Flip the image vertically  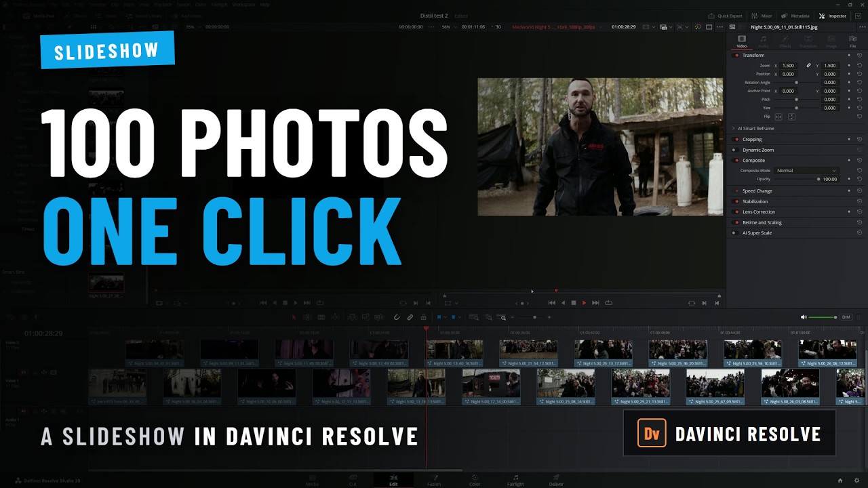791,117
